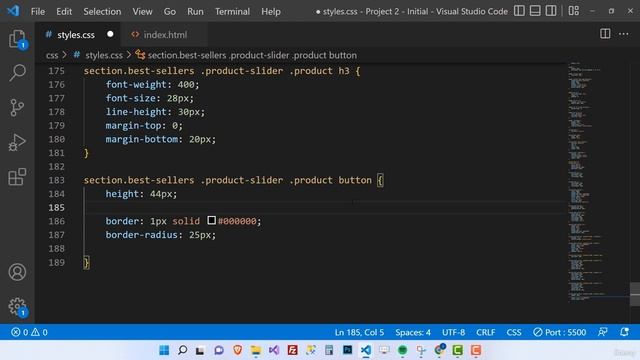Image resolution: width=640 pixels, height=360 pixels.
Task: Toggle the secondary side bar layout button
Action: [551, 11]
